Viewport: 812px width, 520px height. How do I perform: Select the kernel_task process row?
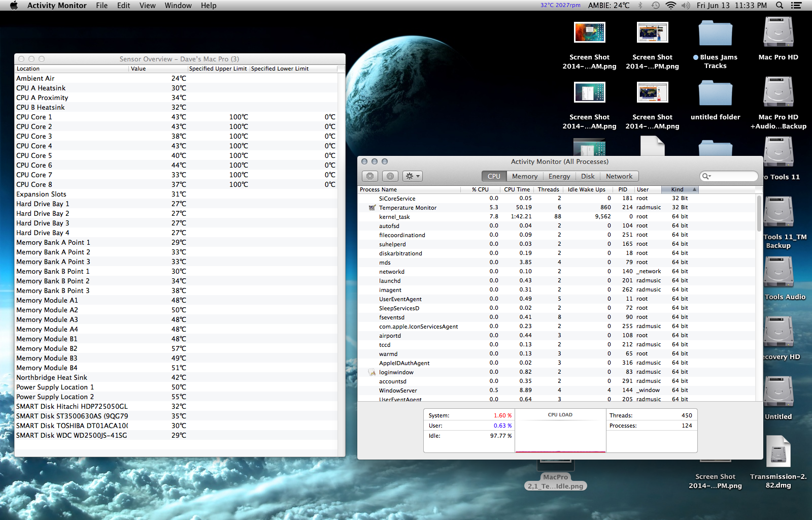pyautogui.click(x=394, y=217)
